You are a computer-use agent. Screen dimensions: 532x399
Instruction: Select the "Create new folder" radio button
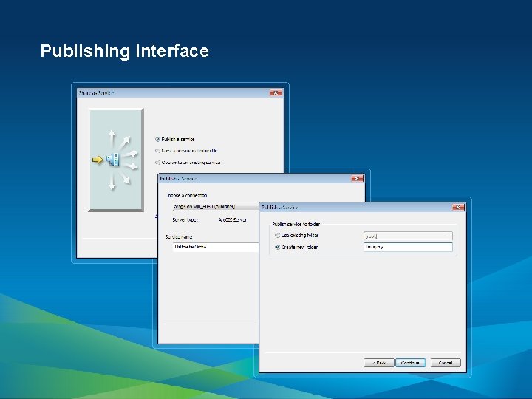coord(278,247)
